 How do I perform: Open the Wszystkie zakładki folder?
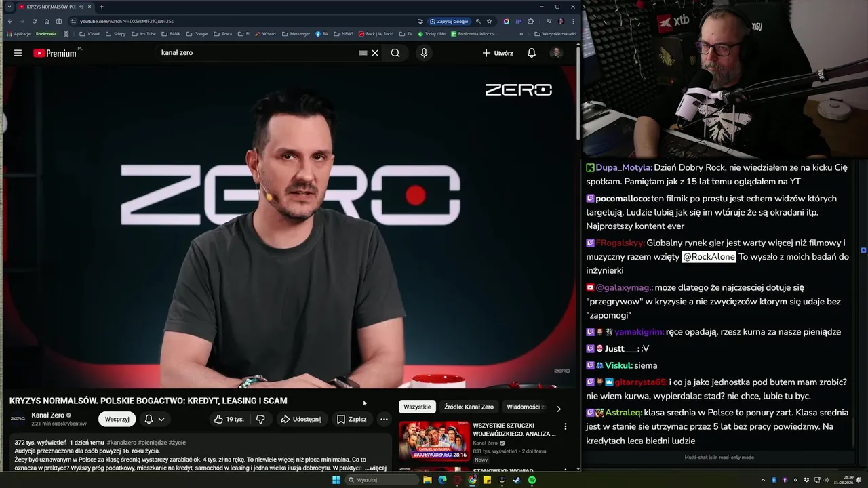click(x=555, y=33)
